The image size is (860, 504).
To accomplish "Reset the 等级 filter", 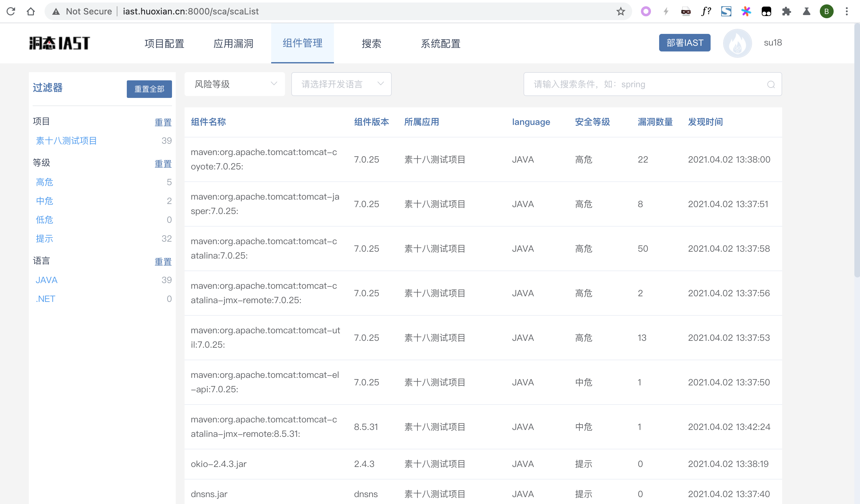I will (163, 164).
